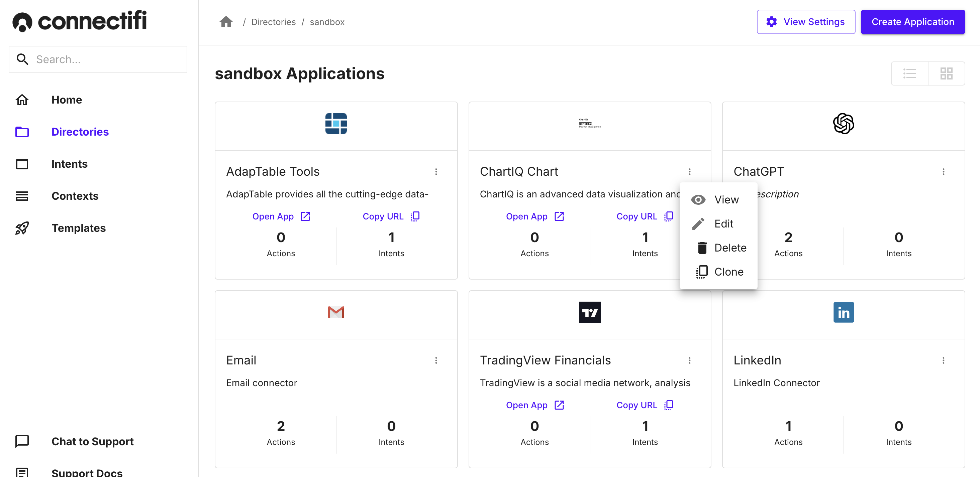Click the ChatGPT app icon
The height and width of the screenshot is (477, 980).
(843, 124)
